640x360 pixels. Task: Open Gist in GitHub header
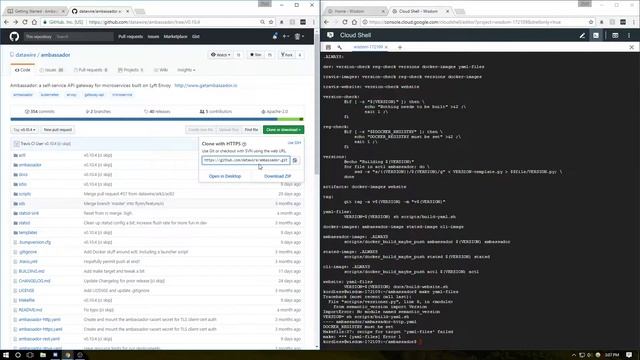coord(196,37)
